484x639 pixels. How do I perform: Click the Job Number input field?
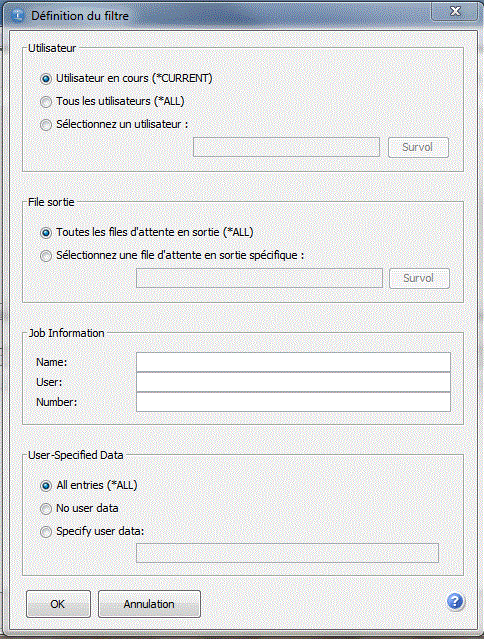(x=293, y=402)
